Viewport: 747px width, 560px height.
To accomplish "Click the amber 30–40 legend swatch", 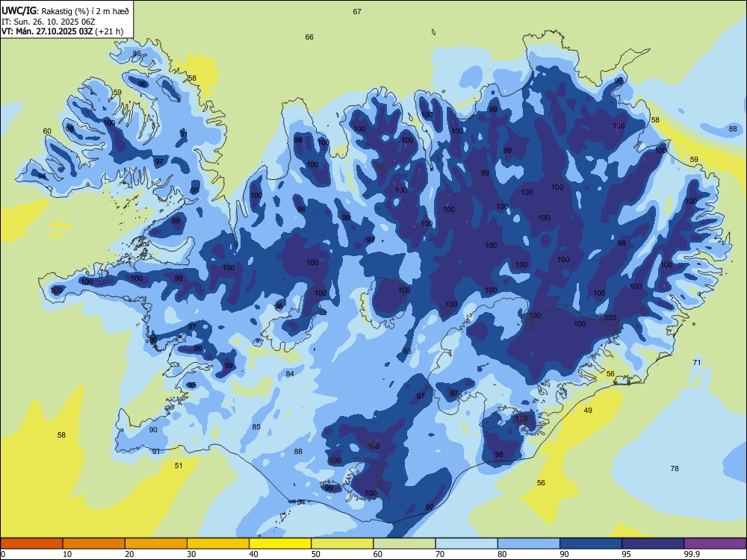I will [x=218, y=544].
